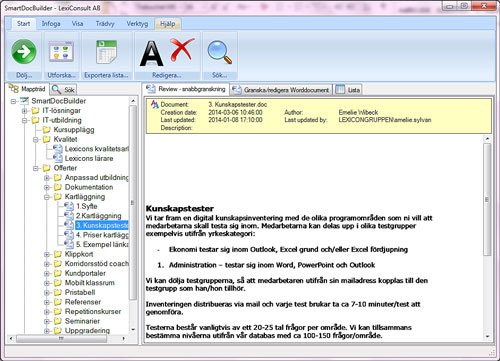
Task: Click the Utforska... ribbon label button
Action: (x=61, y=75)
